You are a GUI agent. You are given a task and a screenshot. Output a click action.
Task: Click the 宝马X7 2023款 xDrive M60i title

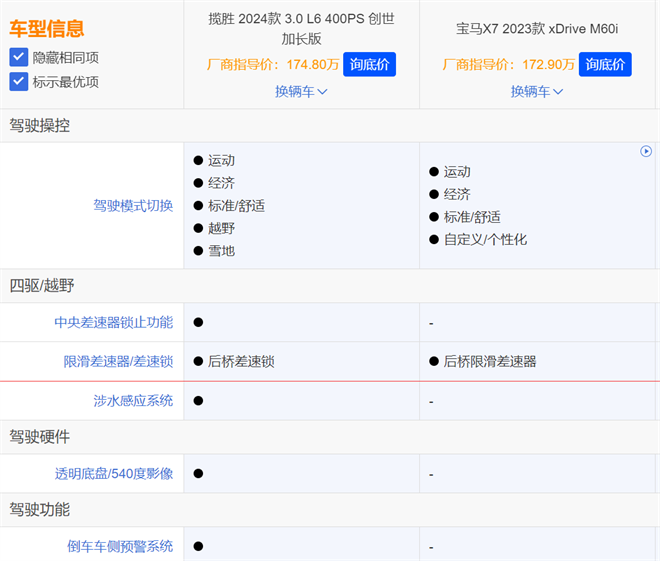tap(537, 29)
